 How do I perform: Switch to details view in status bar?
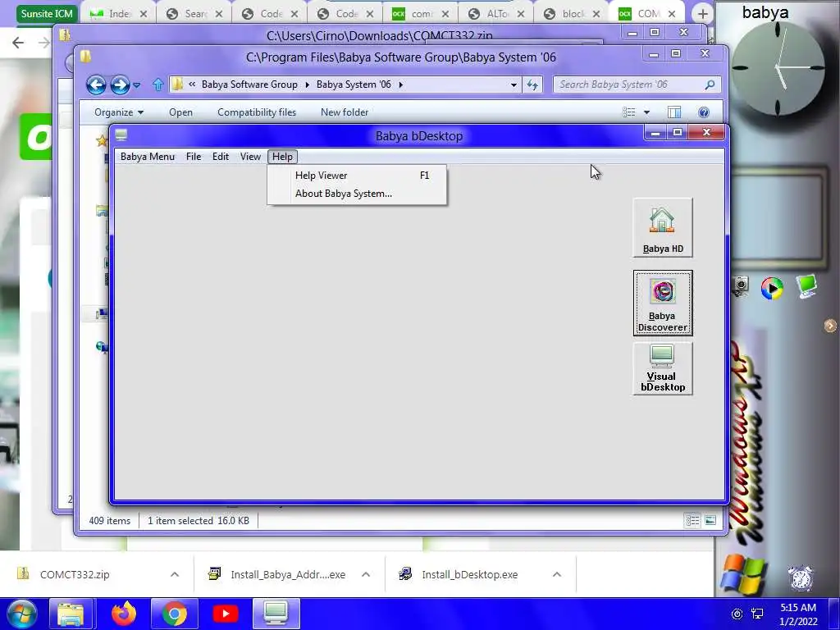point(692,520)
